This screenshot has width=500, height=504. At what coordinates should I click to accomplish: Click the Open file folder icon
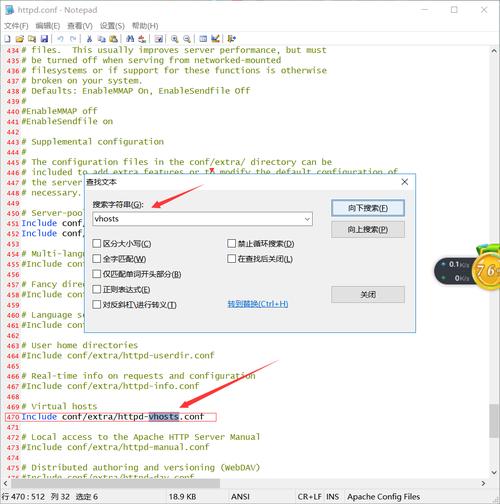click(x=20, y=39)
